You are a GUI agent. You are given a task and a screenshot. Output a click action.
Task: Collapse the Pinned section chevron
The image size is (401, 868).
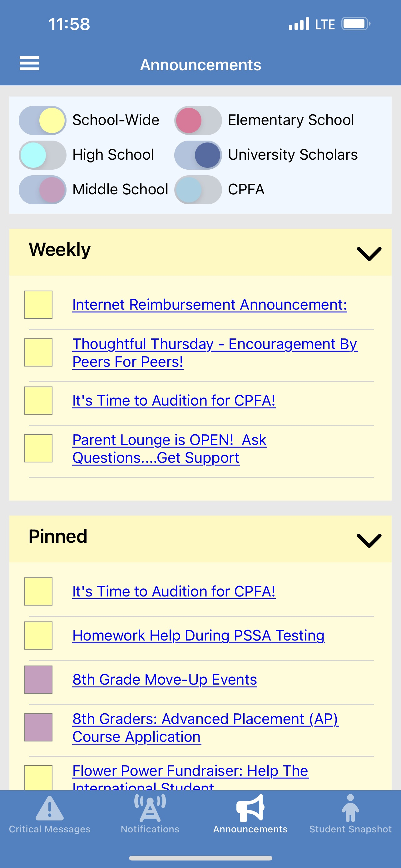coord(369,541)
